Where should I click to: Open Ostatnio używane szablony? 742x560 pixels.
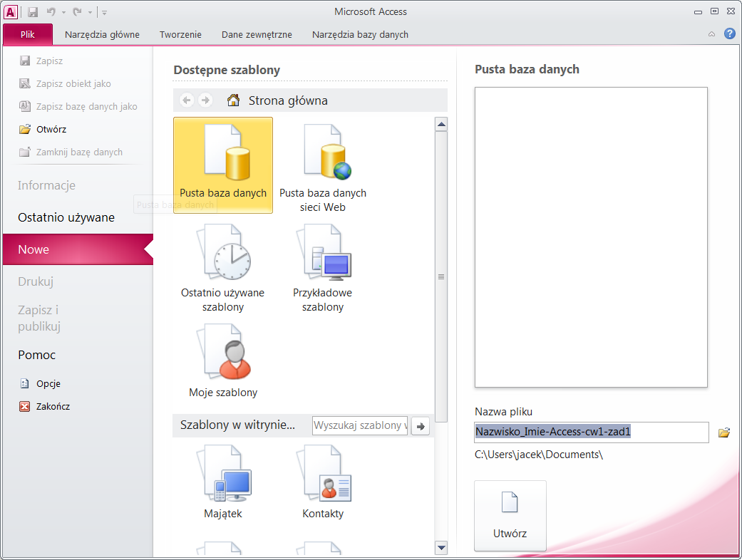[223, 268]
